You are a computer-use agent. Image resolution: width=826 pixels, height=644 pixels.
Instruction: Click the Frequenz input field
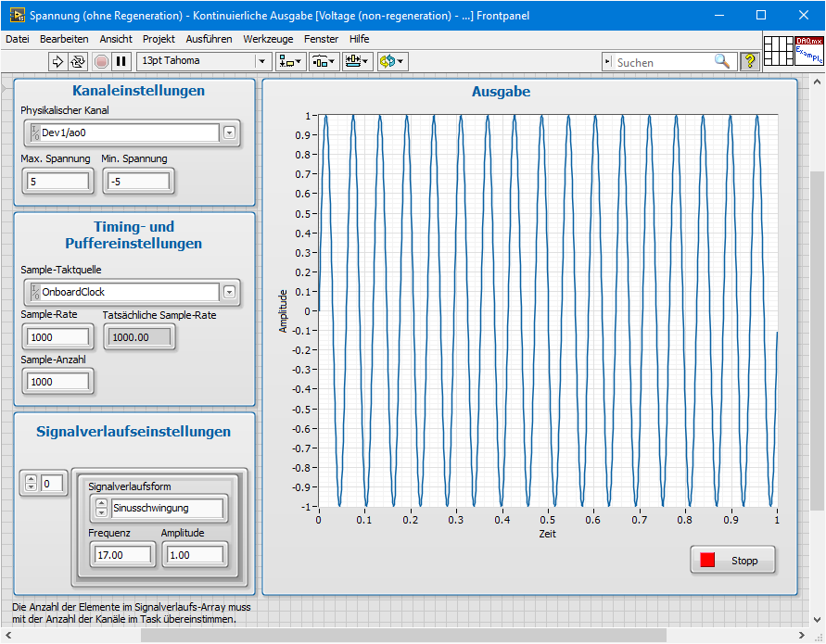(x=123, y=554)
